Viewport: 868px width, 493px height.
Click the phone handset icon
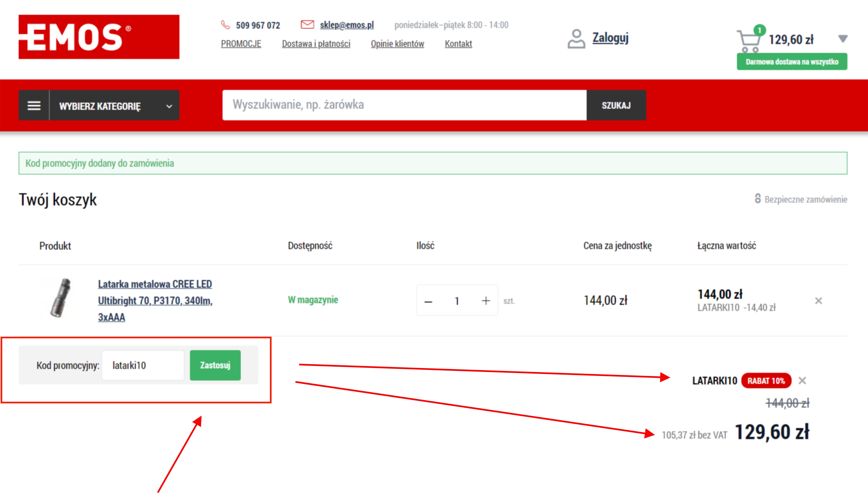(225, 25)
